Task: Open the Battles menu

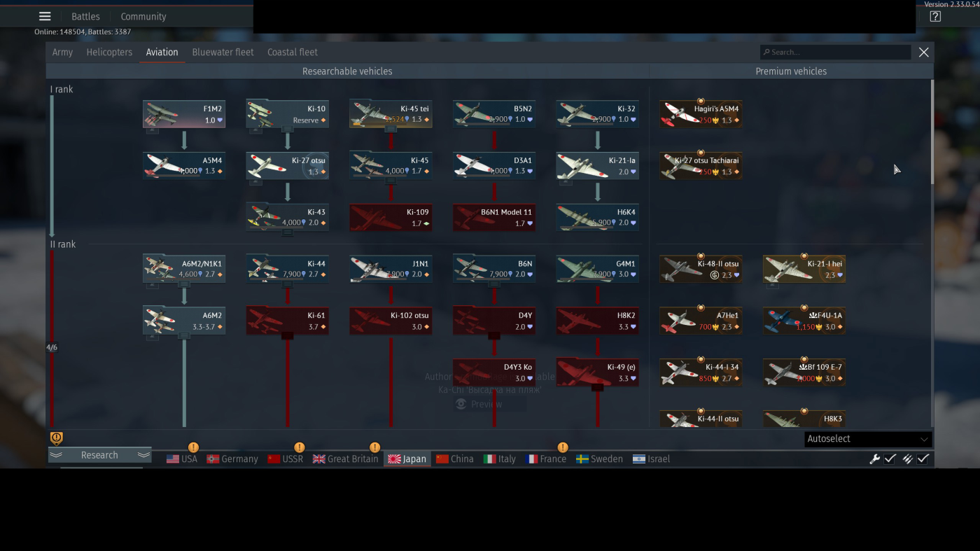Action: click(85, 17)
